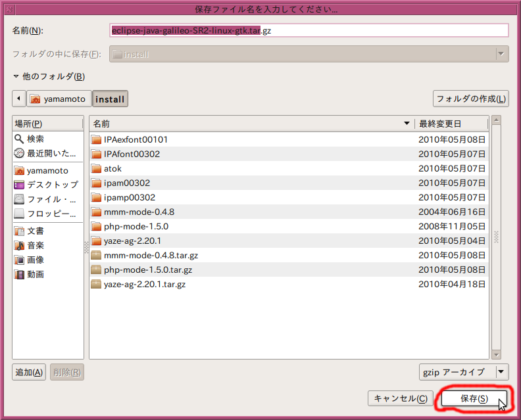Collapse the 他のフォルダ(B) expander
This screenshot has height=420, width=521.
(16, 76)
